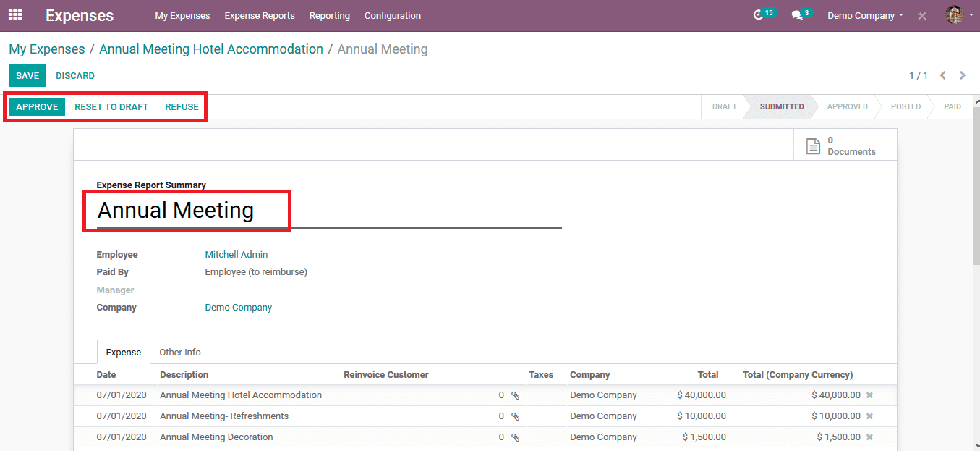Image resolution: width=980 pixels, height=451 pixels.
Task: Click attachment paperclip for Refreshments row
Action: tap(515, 416)
